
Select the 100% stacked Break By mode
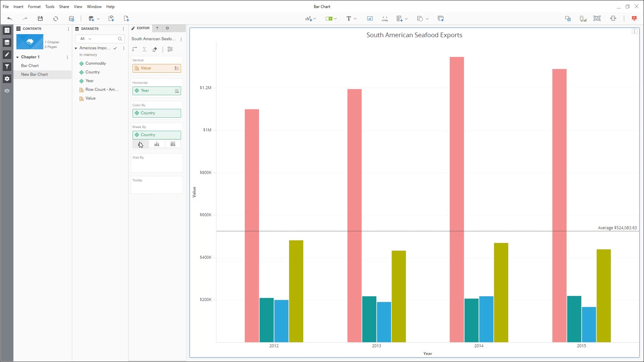pos(173,144)
